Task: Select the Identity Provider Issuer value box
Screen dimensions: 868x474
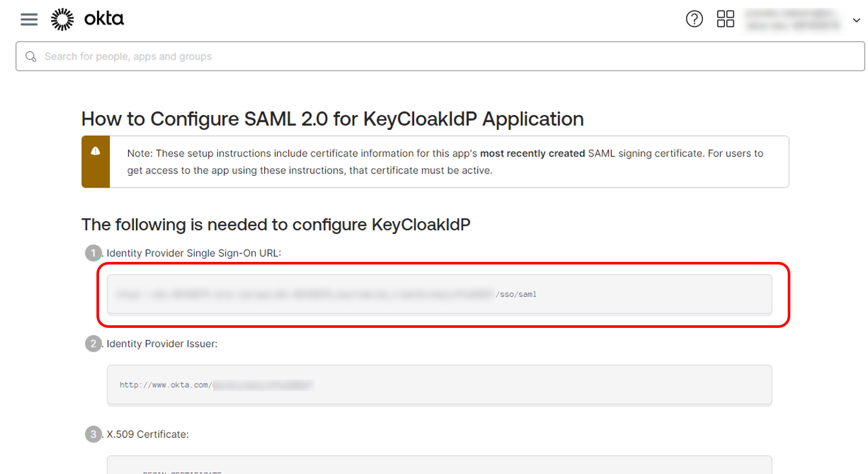Action: click(440, 385)
